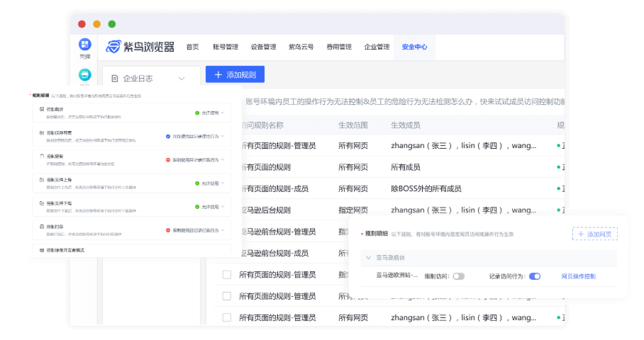Click the file upload icon in the fourth rule row
This screenshot has height=340, width=644.
[41, 180]
